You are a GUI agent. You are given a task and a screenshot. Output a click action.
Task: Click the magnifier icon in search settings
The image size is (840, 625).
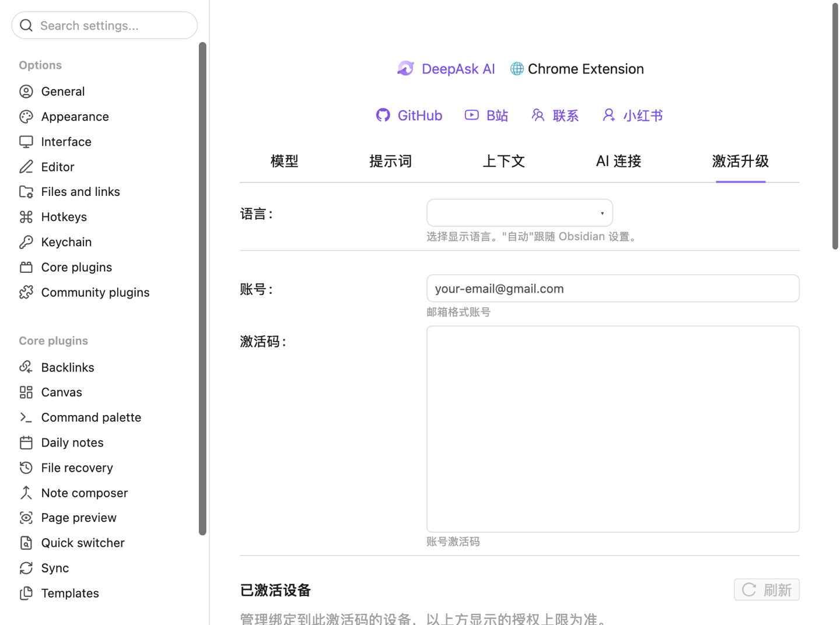[x=26, y=25]
